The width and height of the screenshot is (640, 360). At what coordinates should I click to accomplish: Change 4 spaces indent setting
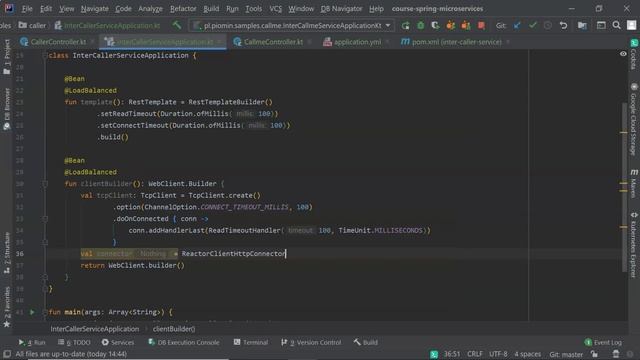(x=527, y=354)
